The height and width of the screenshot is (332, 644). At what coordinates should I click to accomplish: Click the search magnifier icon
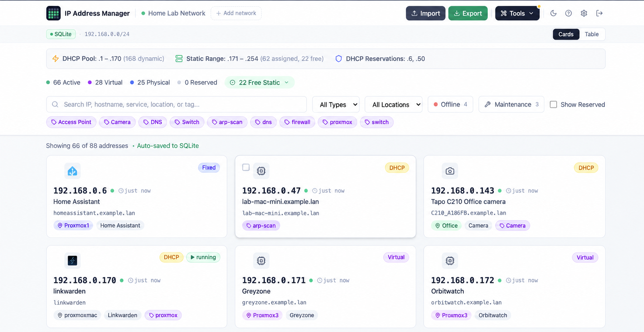click(x=55, y=104)
